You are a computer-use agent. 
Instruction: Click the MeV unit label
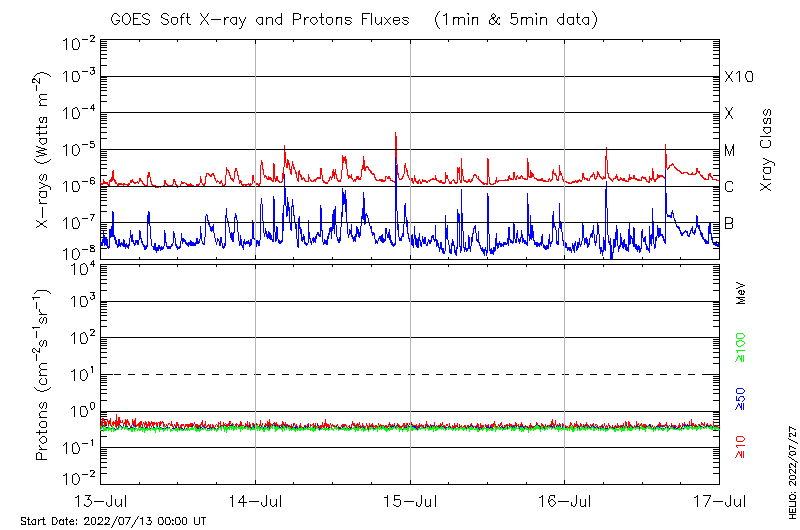(741, 292)
